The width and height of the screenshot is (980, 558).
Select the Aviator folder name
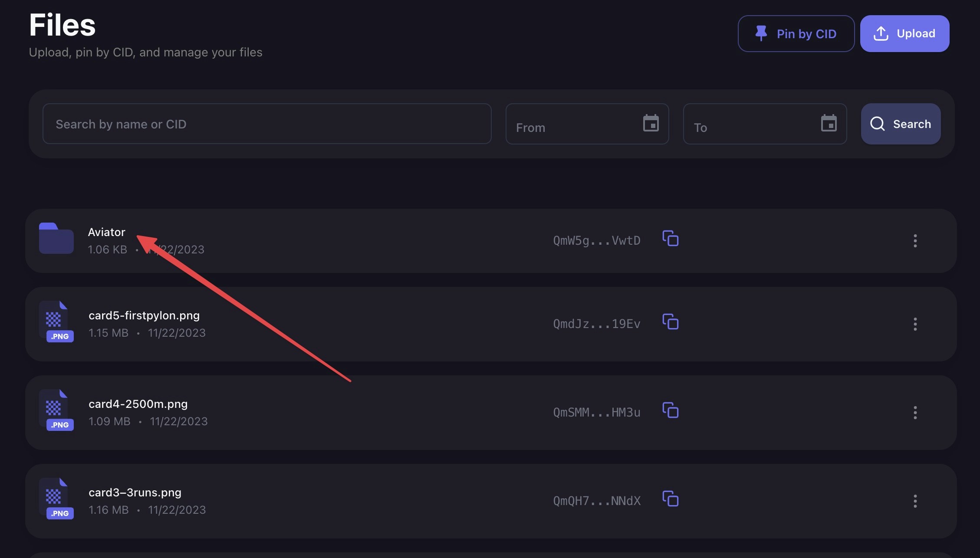(106, 232)
